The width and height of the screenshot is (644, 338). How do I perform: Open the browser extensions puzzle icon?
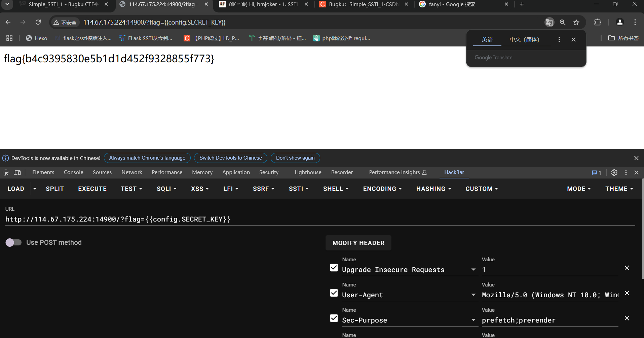(598, 22)
